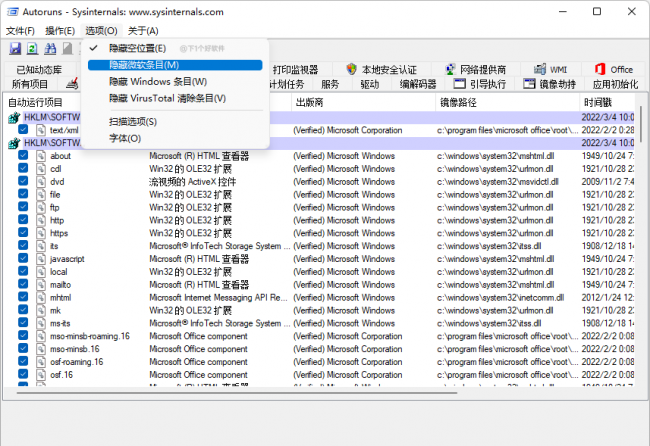This screenshot has width=650, height=446.
Task: Click the Save toolbar icon
Action: pos(15,48)
